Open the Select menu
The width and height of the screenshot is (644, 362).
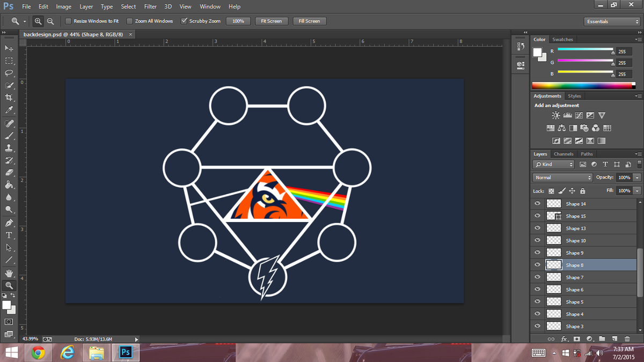(128, 6)
